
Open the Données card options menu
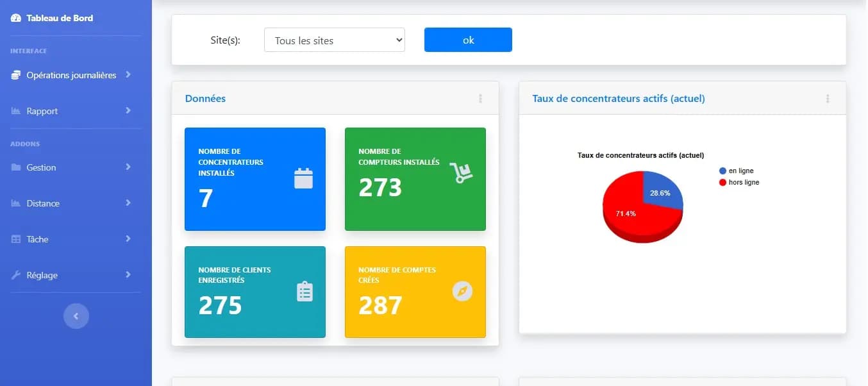click(x=480, y=99)
